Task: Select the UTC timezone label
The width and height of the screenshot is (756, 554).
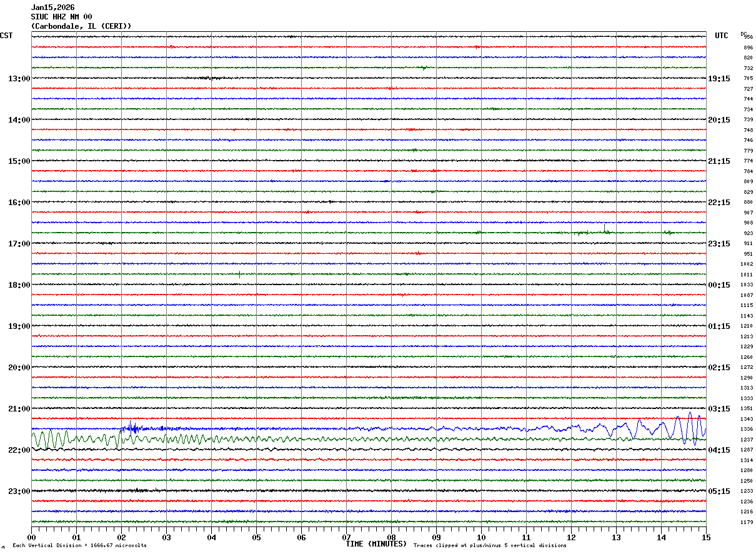Action: 721,36
